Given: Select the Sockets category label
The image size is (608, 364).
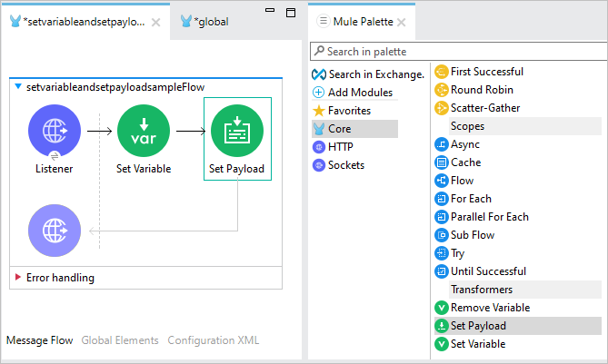Looking at the screenshot, I should tap(346, 165).
